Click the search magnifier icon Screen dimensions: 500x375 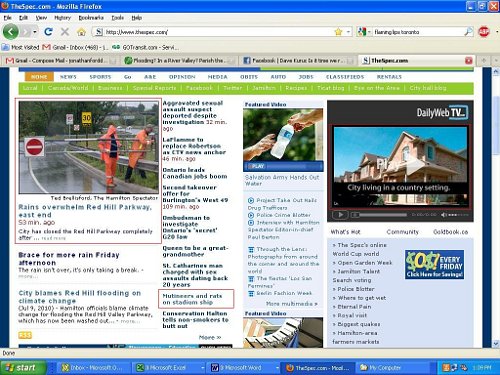[468, 32]
